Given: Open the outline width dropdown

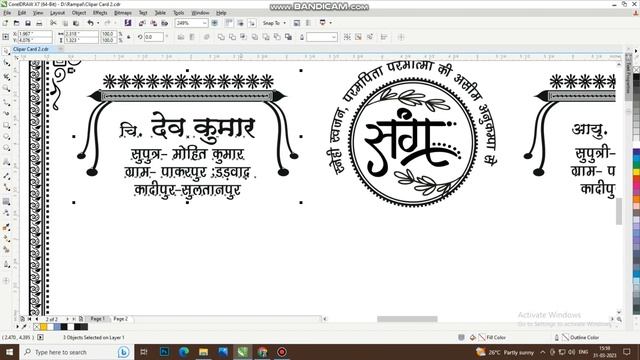Looking at the screenshot, I should (334, 37).
